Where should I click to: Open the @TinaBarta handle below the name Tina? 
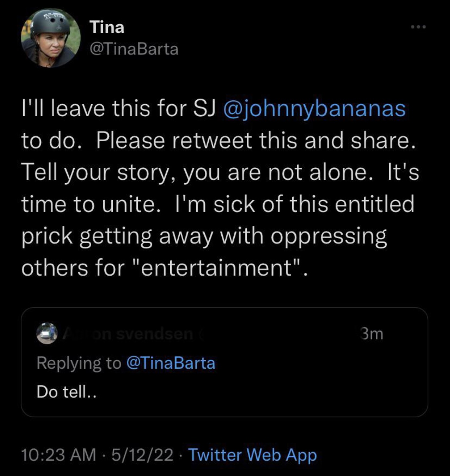134,49
